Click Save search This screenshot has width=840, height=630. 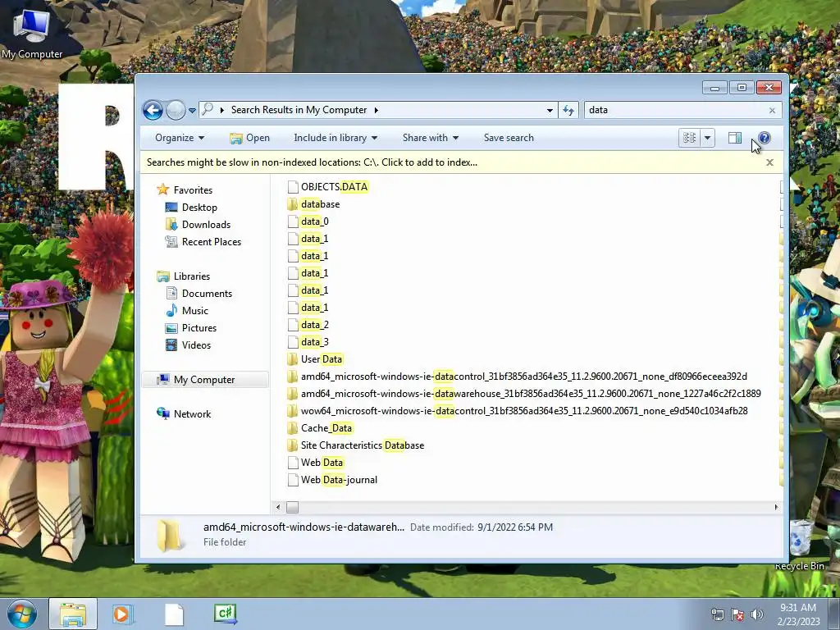click(509, 138)
